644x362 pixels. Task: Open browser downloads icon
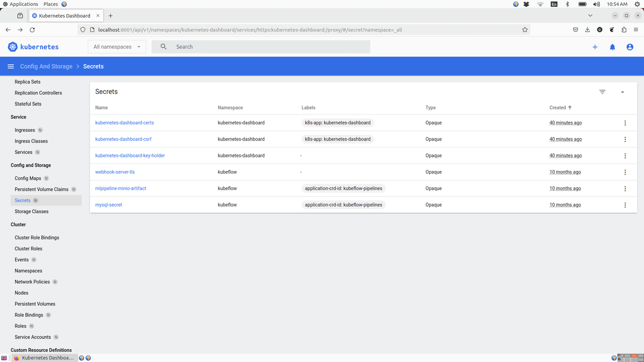point(587,30)
